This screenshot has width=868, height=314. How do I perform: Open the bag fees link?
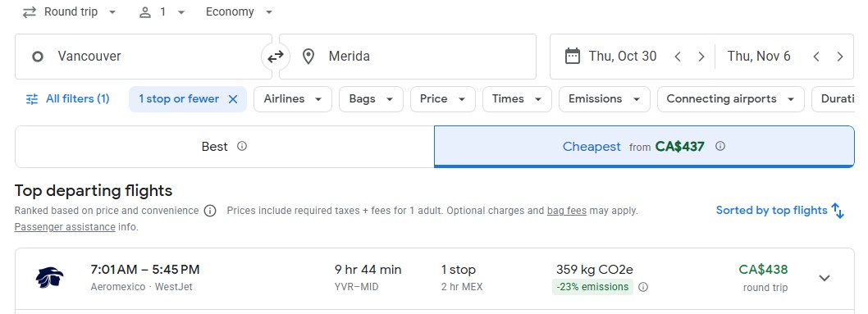567,211
